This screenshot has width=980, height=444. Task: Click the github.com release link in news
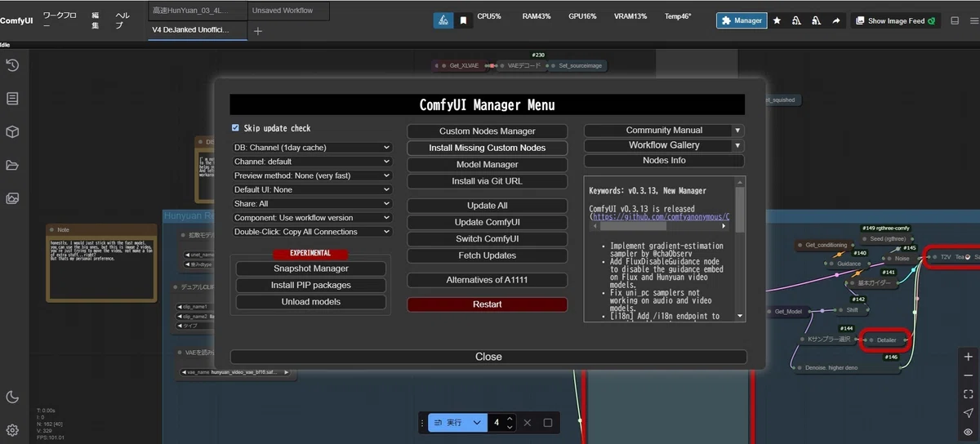pos(661,217)
